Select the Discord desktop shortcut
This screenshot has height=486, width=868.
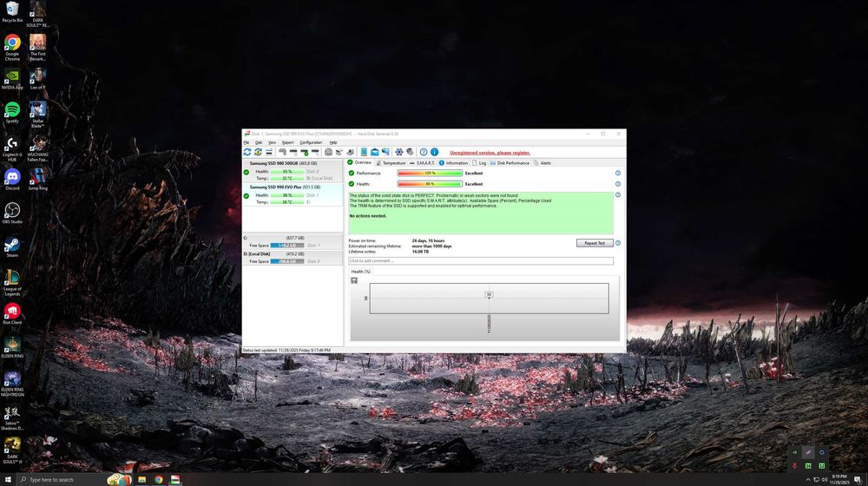[x=12, y=180]
